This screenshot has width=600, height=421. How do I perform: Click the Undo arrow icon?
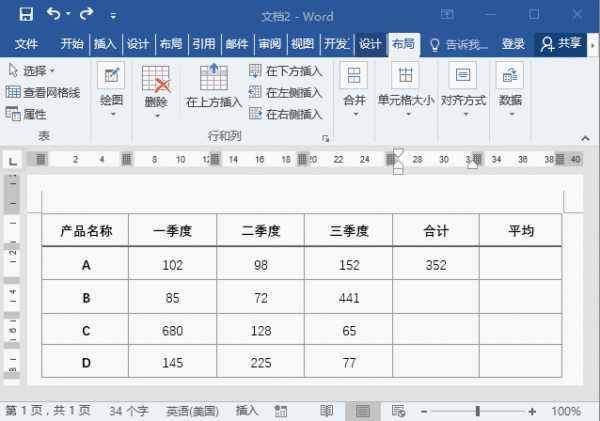(x=54, y=14)
